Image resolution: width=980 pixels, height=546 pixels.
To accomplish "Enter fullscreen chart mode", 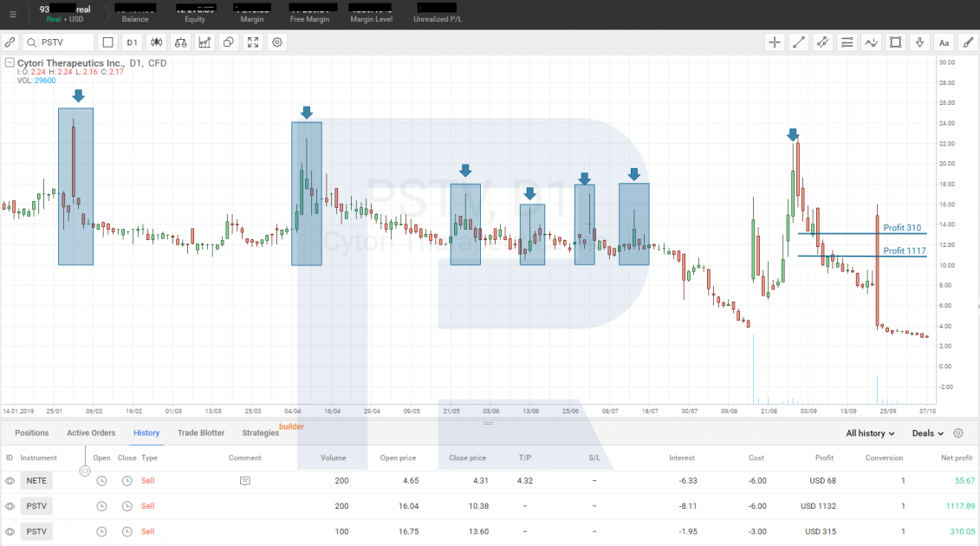I will [x=253, y=42].
